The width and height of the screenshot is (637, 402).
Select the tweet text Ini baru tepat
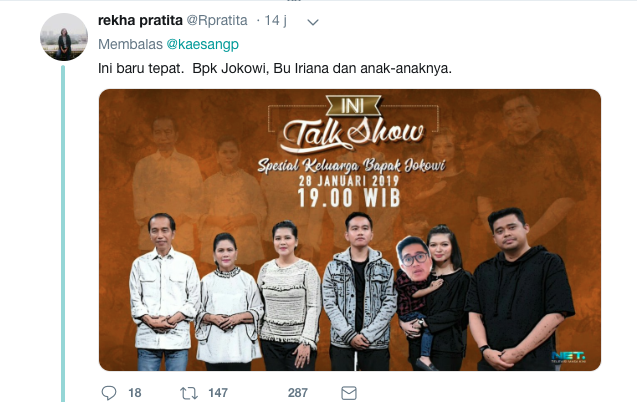coord(140,68)
